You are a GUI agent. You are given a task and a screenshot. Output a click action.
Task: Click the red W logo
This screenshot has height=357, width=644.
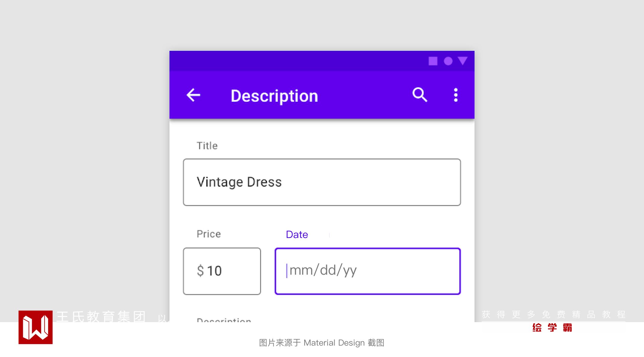(x=35, y=327)
